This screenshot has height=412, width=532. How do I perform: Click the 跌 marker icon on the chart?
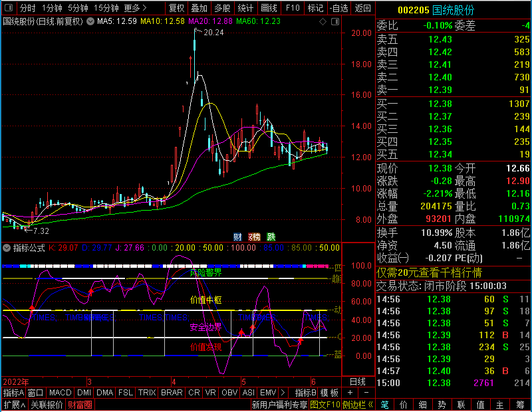pyautogui.click(x=271, y=237)
